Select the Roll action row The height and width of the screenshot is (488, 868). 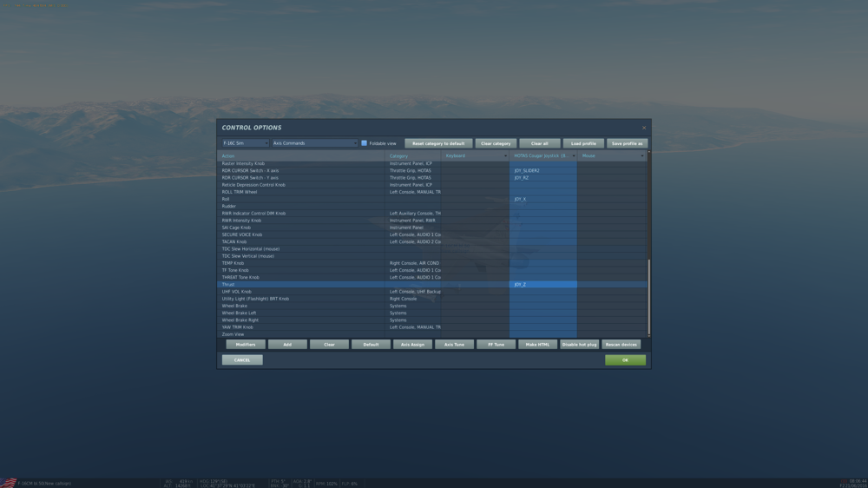click(x=431, y=200)
